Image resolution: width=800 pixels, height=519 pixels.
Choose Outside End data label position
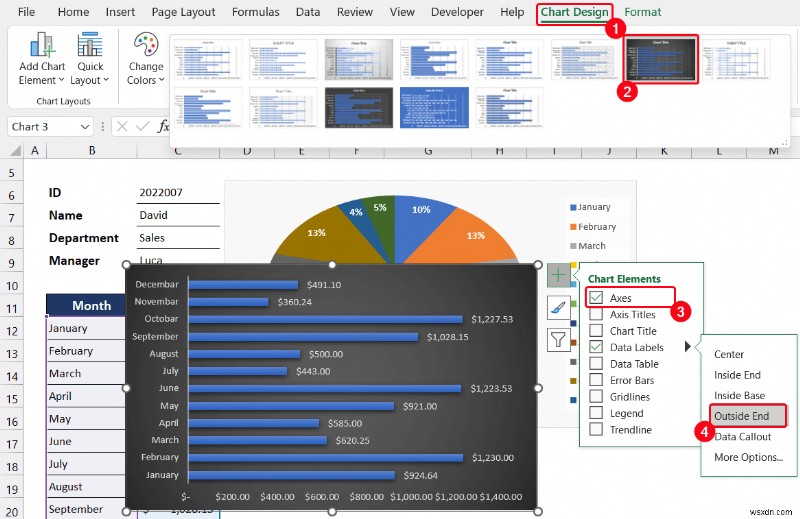(x=747, y=416)
